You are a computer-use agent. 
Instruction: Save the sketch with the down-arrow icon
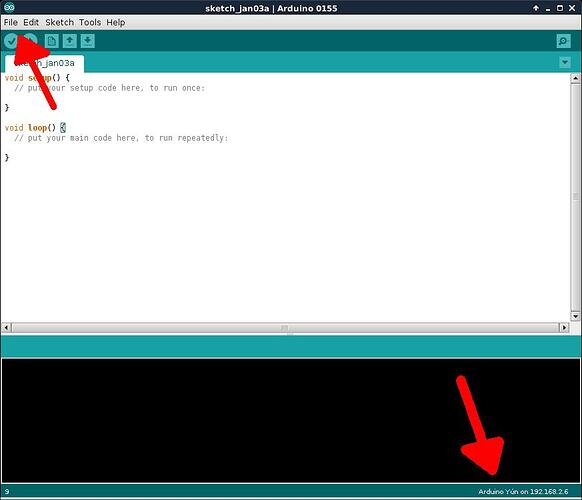click(x=88, y=41)
